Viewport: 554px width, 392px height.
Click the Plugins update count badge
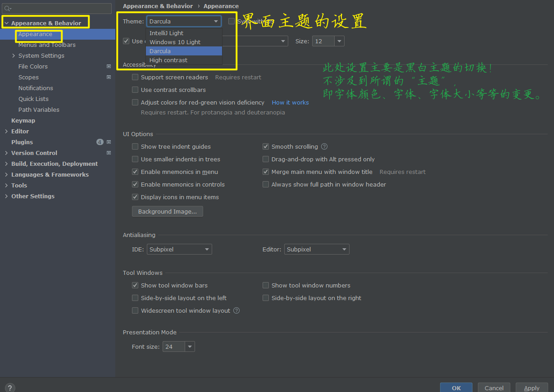click(x=100, y=142)
